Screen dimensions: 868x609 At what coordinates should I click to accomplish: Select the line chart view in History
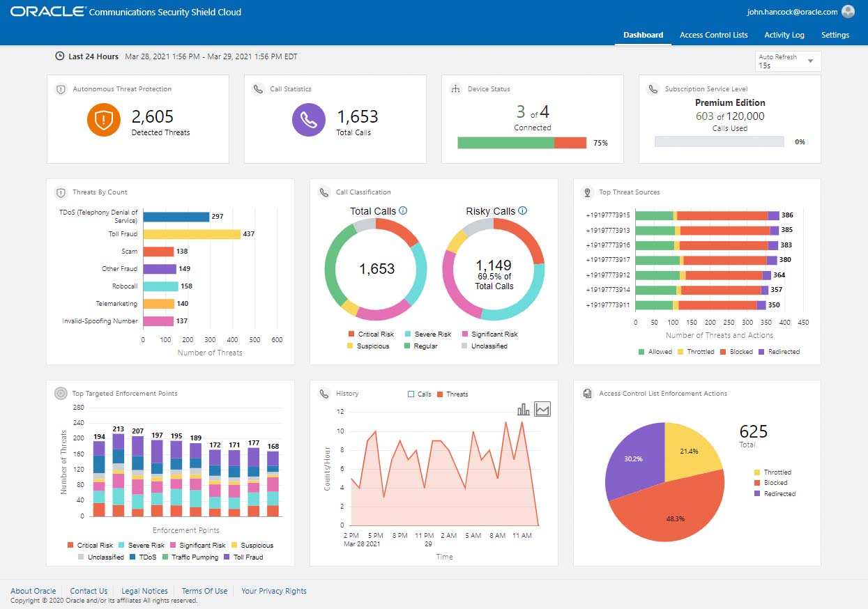(x=541, y=409)
